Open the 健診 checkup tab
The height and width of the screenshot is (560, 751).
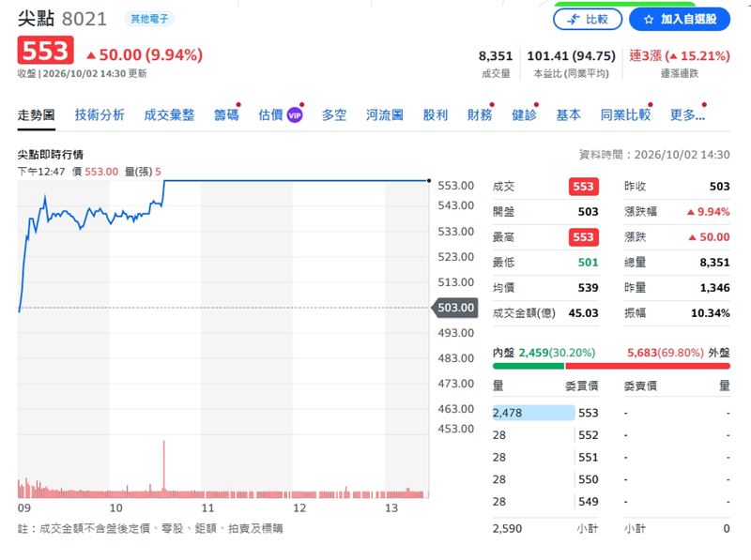point(524,115)
